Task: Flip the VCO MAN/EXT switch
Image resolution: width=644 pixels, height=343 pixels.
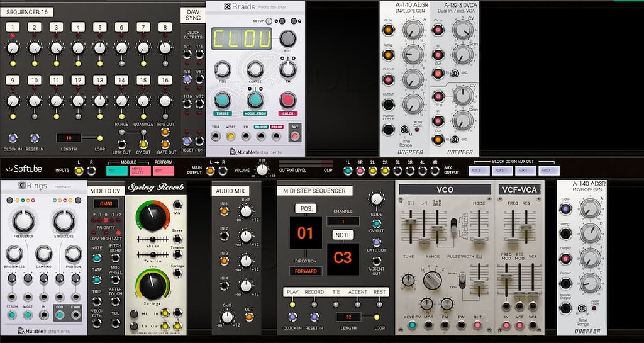Action: 462,280
